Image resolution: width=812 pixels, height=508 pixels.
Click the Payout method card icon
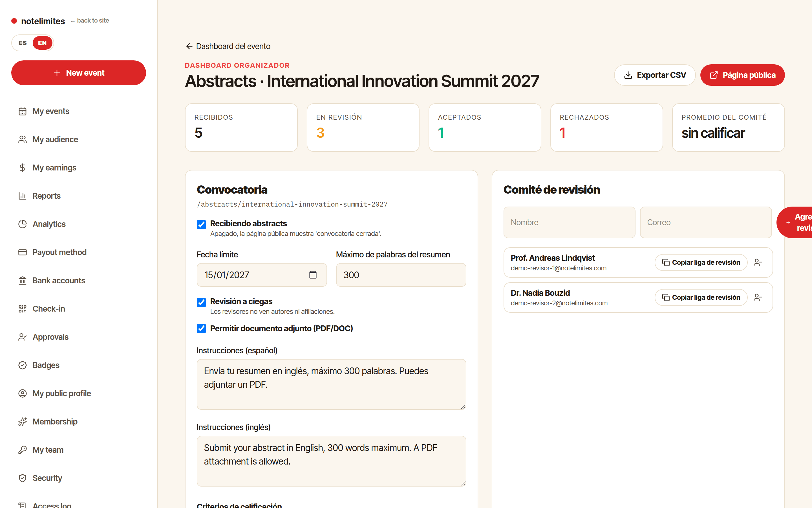click(23, 252)
